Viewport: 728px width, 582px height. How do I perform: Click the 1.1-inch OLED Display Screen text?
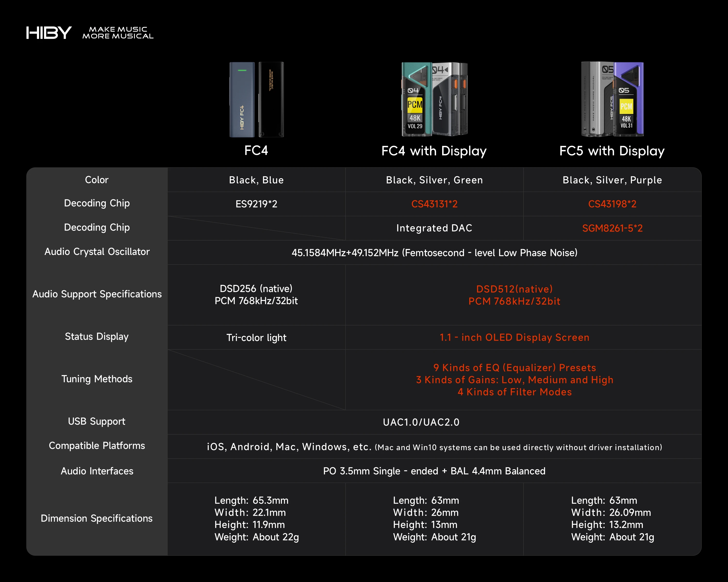tap(514, 337)
